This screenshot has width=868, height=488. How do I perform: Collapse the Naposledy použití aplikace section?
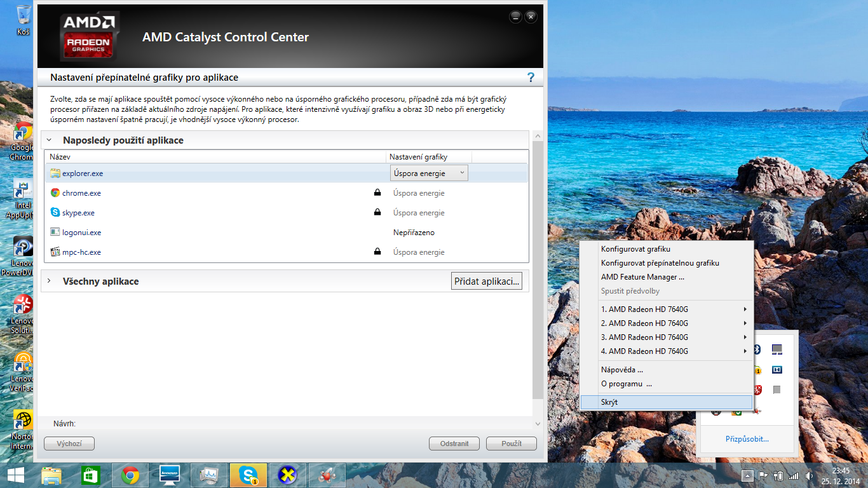click(49, 140)
